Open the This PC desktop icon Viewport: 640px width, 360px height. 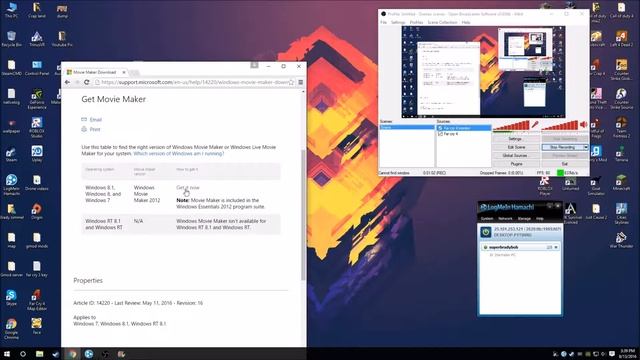pyautogui.click(x=11, y=10)
